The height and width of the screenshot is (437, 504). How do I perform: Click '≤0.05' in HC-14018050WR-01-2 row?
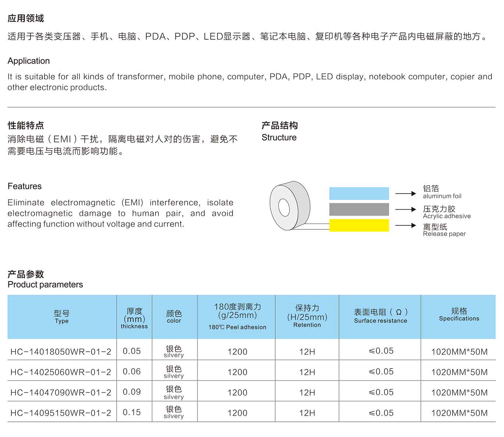[x=381, y=351]
